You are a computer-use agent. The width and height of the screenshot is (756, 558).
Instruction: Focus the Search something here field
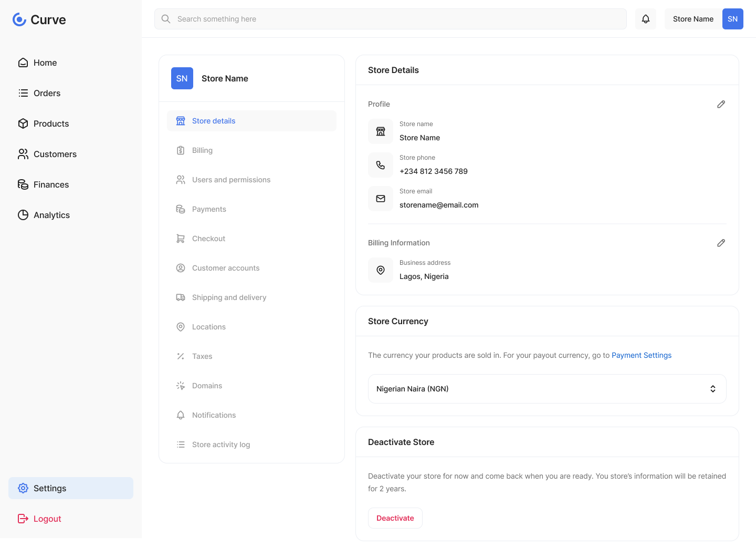coord(391,19)
